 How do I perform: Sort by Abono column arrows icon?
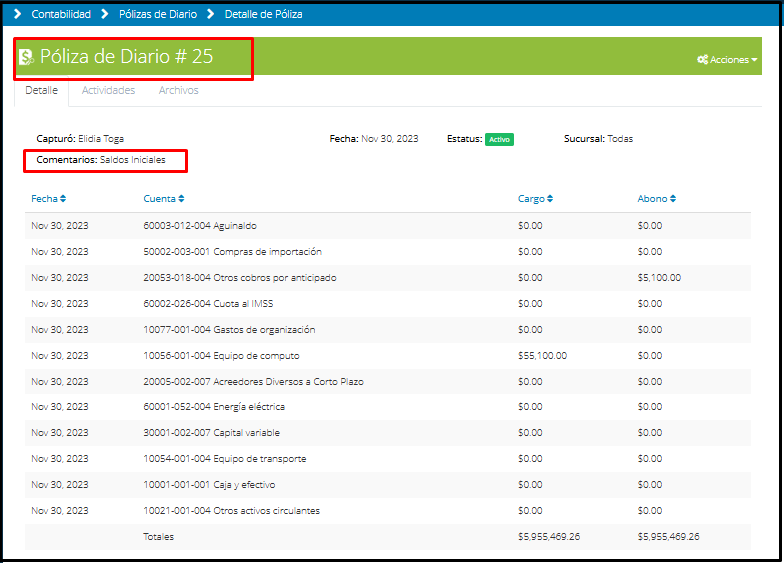coord(673,199)
